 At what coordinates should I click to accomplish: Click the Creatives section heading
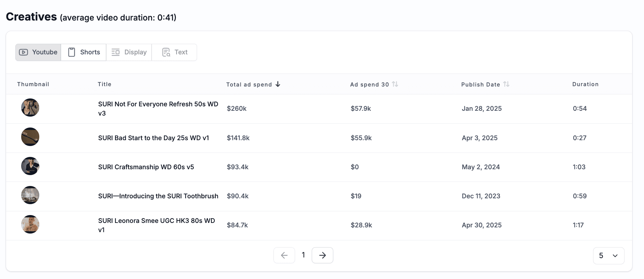click(x=31, y=17)
